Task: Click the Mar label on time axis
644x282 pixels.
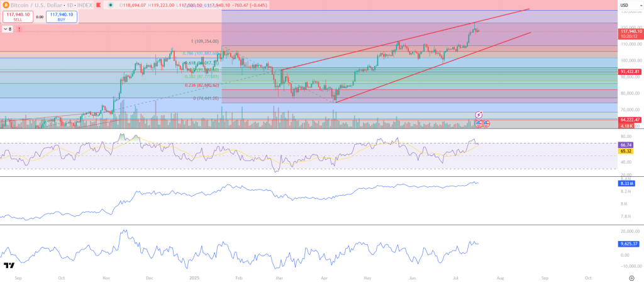Action: coord(280,278)
